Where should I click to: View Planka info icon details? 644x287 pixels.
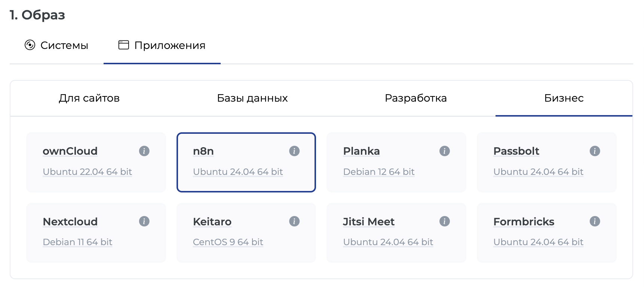point(444,151)
